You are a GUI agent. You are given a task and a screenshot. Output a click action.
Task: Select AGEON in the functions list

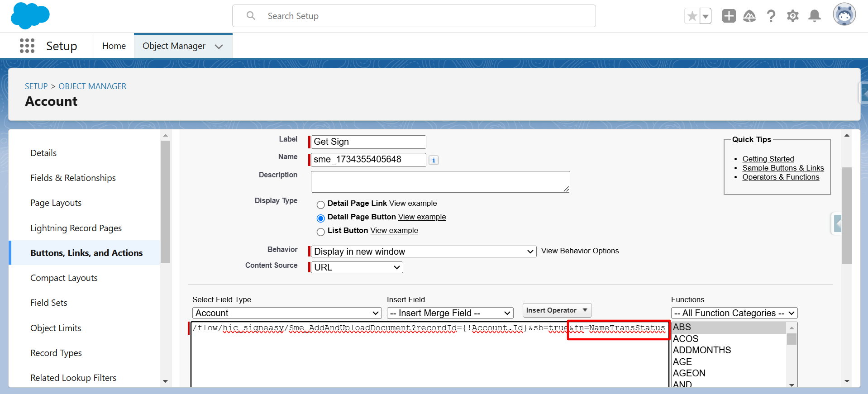point(729,373)
